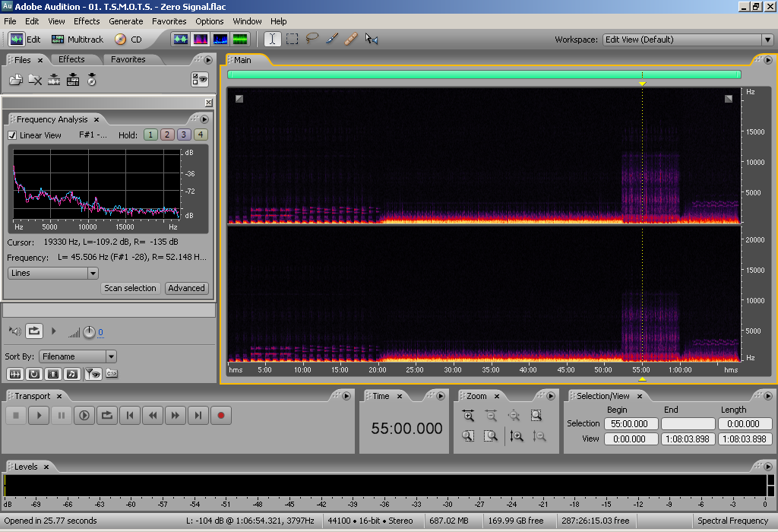This screenshot has width=778, height=532.
Task: Toggle the Linear View checkbox
Action: (12, 135)
